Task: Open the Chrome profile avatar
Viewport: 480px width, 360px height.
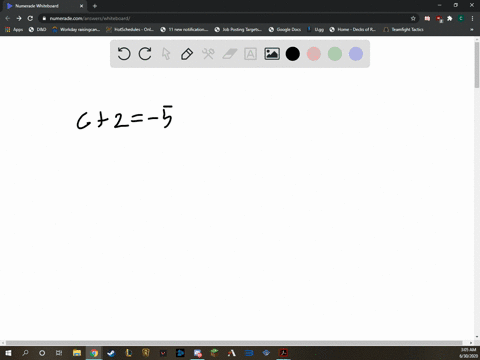Action: 461,18
